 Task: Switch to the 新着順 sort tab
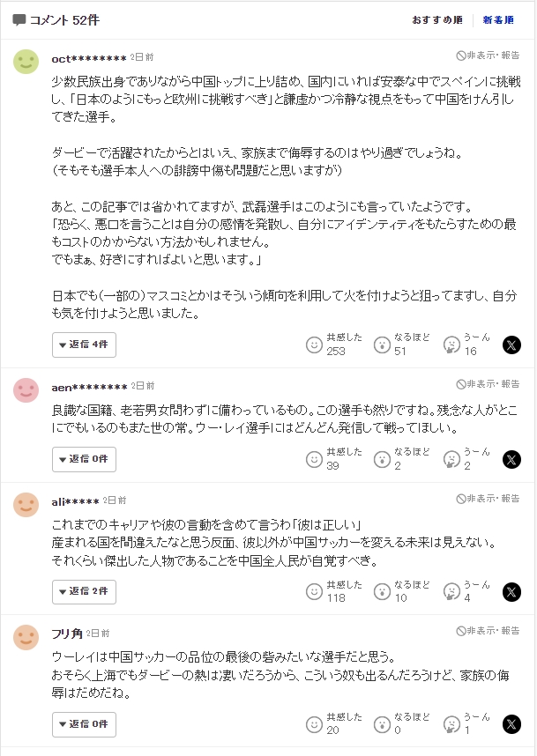[x=498, y=20]
